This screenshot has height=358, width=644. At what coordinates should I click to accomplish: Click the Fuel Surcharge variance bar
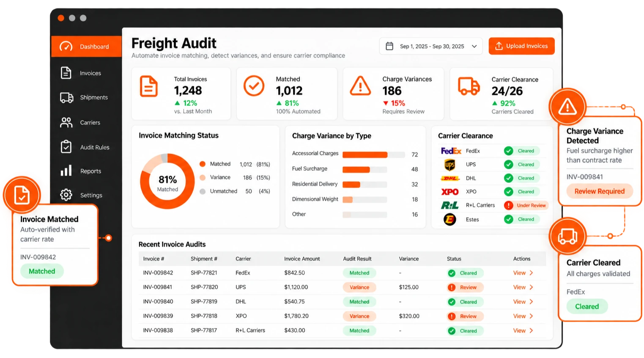coord(364,170)
